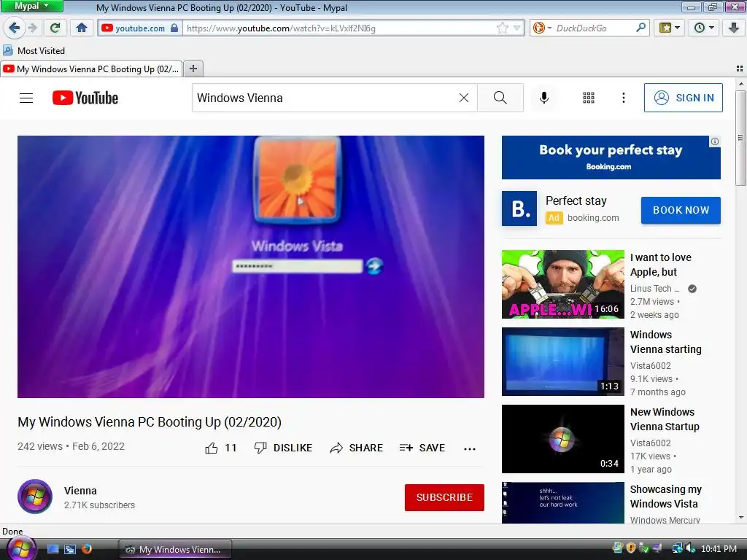The height and width of the screenshot is (560, 747).
Task: Open the YouTube apps grid
Action: 589,98
